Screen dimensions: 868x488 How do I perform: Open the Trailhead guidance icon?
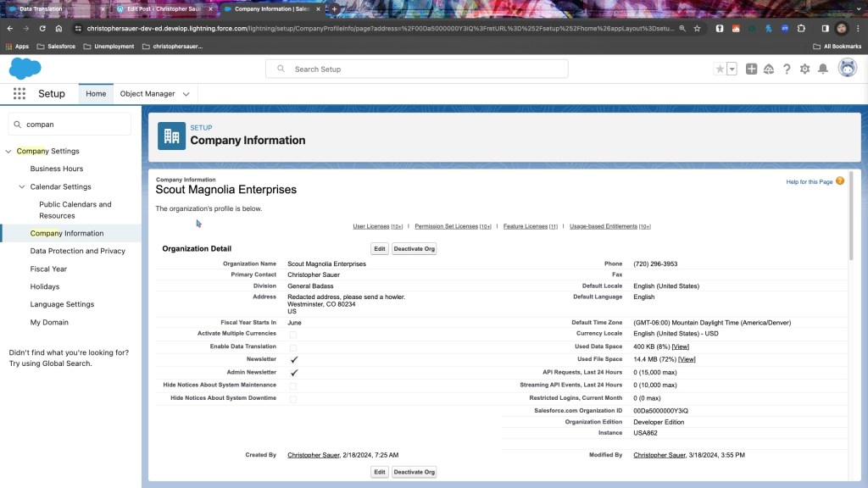pos(769,69)
